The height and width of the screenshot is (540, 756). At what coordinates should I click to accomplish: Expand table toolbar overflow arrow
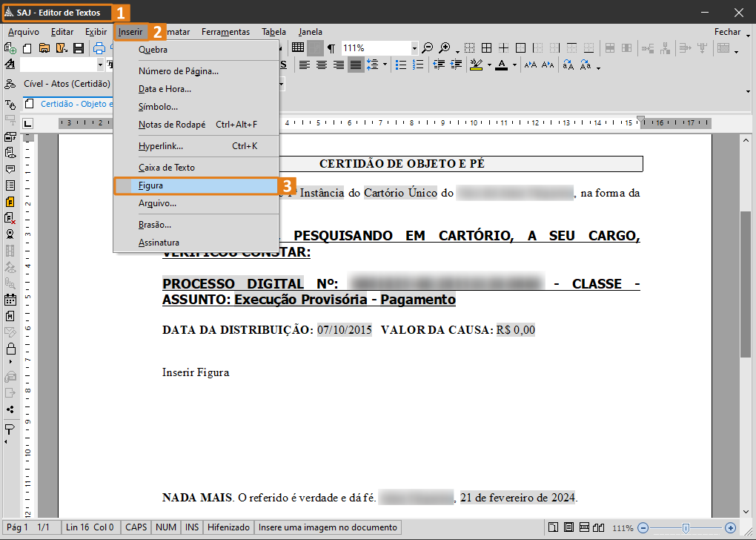pos(736,52)
